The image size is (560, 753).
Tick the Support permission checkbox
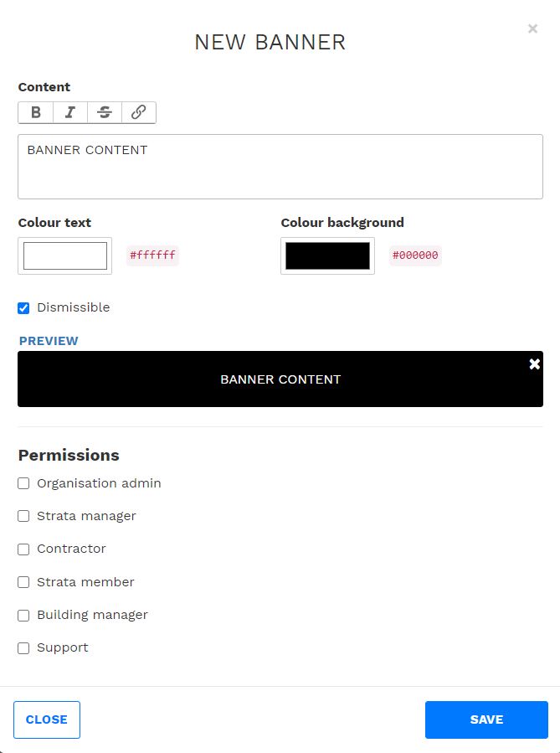23,647
